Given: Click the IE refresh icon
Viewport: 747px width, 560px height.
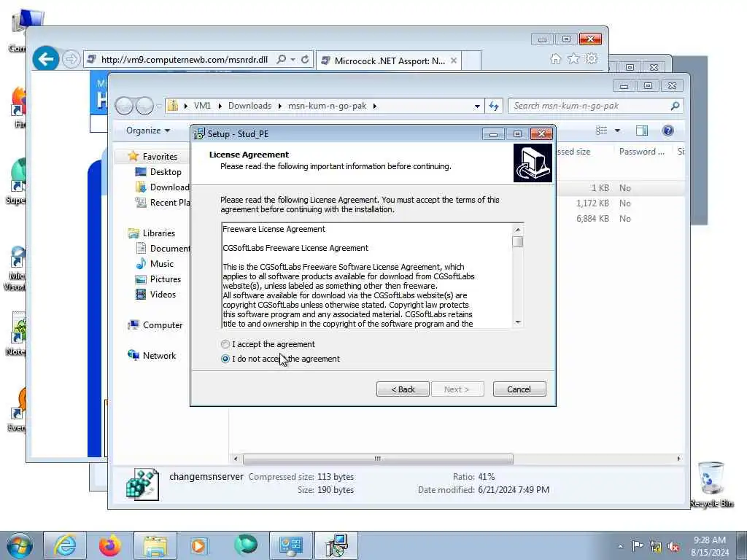Looking at the screenshot, I should [x=305, y=60].
